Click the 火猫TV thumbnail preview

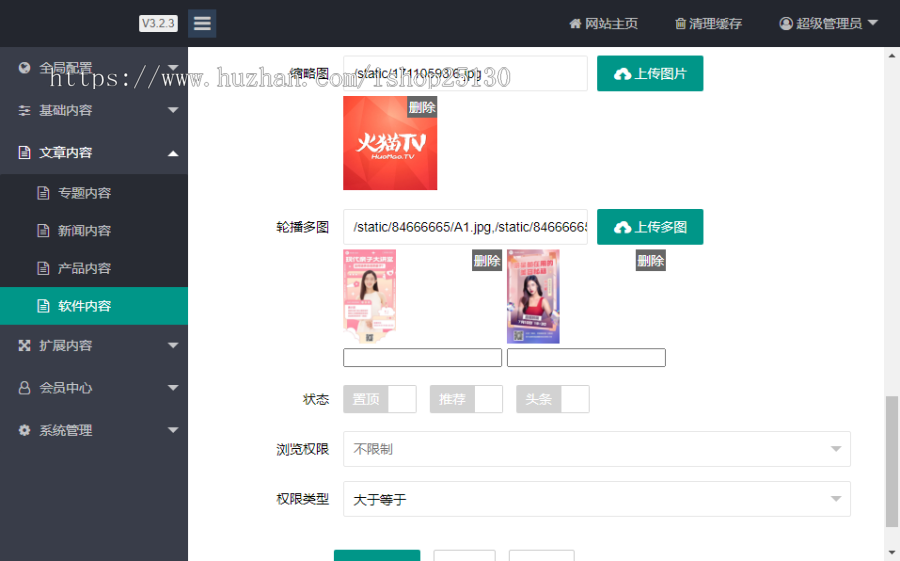pos(390,143)
